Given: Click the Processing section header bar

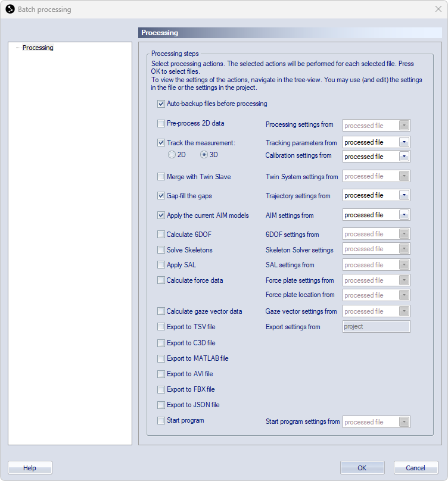Looking at the screenshot, I should click(x=290, y=33).
